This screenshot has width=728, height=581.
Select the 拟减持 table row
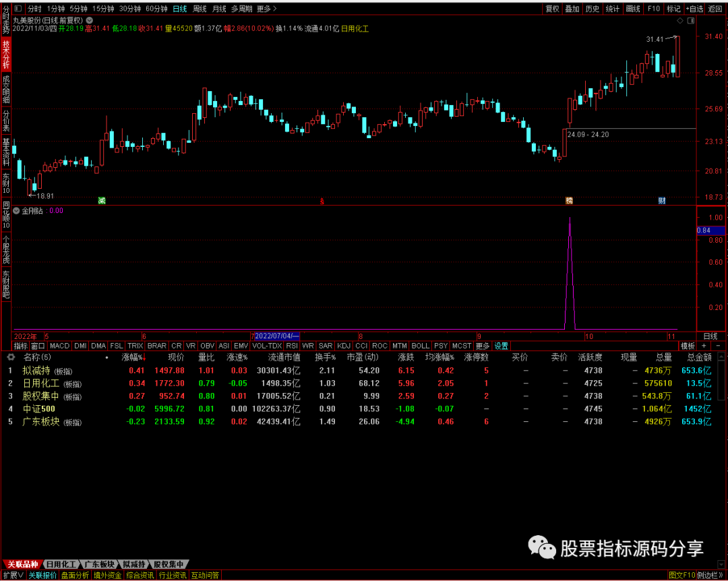360,371
